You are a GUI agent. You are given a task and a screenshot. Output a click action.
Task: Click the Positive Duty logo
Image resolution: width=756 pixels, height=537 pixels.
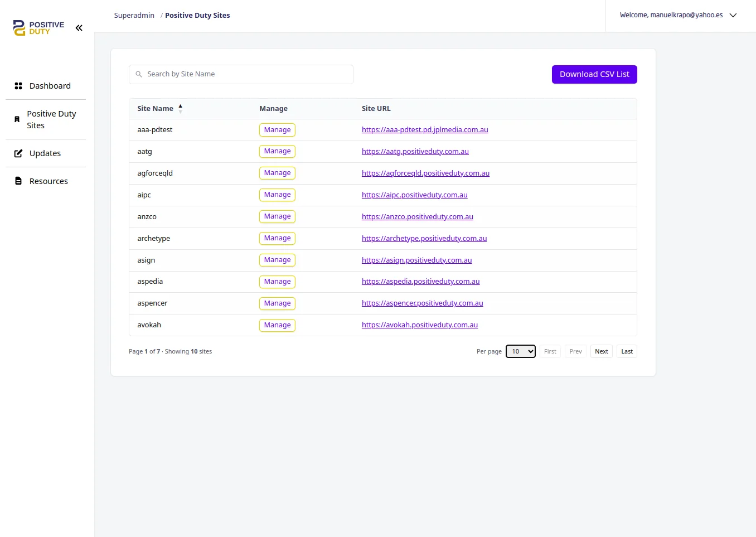(x=37, y=27)
